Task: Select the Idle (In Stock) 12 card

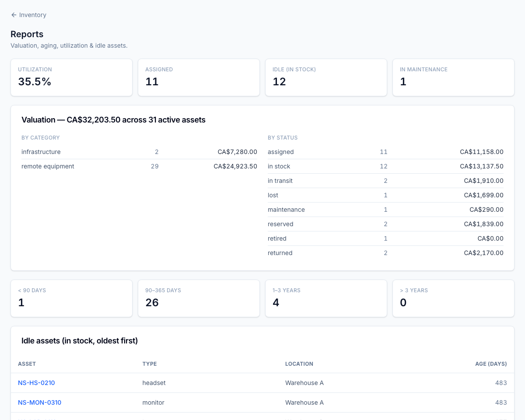Action: click(326, 77)
